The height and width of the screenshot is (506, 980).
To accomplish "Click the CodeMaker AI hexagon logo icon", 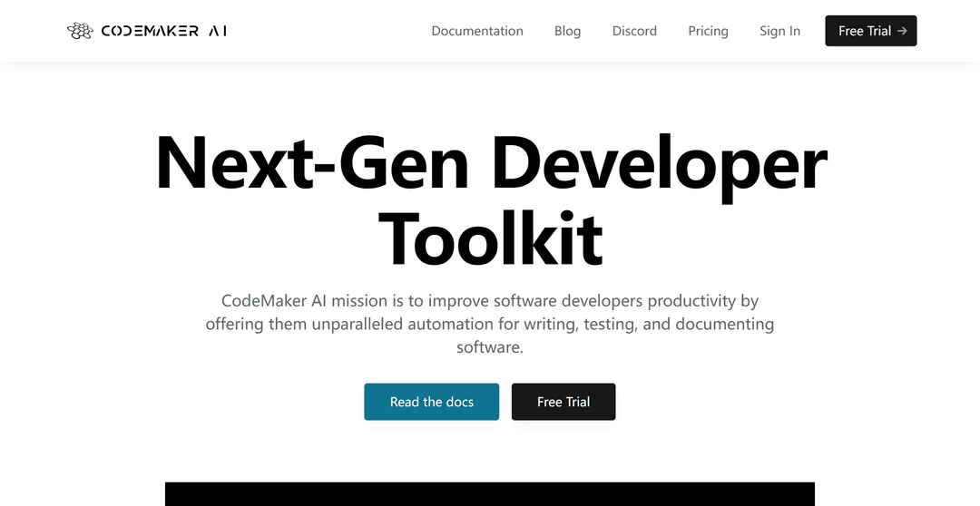I will tap(80, 31).
